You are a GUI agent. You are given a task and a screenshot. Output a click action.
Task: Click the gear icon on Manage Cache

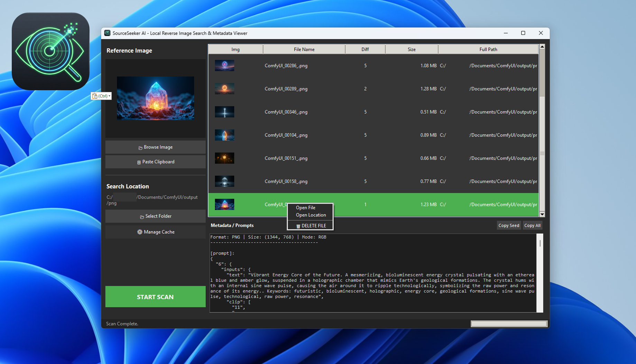coord(140,232)
